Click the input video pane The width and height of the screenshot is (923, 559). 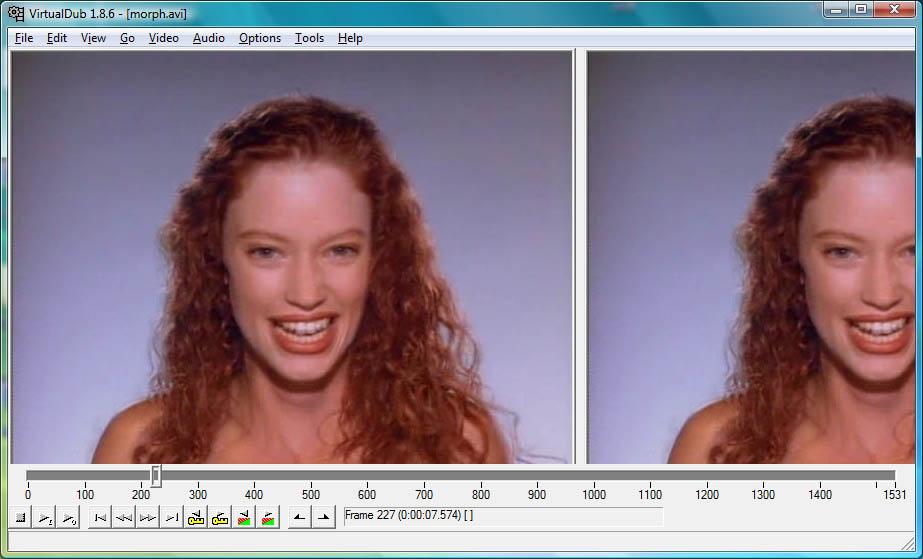[x=292, y=257]
